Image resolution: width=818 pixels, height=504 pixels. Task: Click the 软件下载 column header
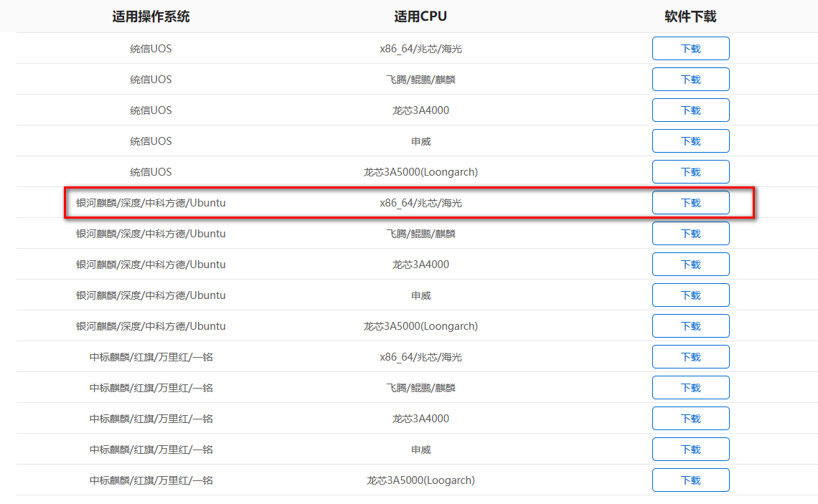(690, 16)
